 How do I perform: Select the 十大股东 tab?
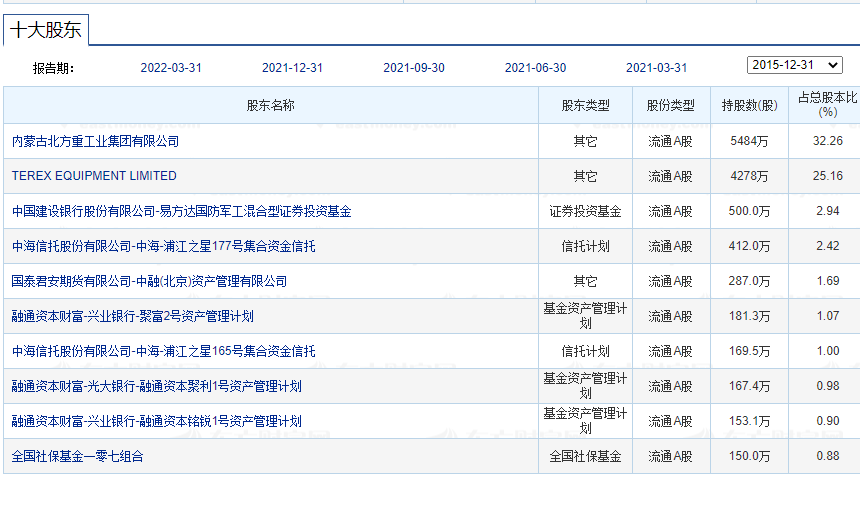(46, 30)
